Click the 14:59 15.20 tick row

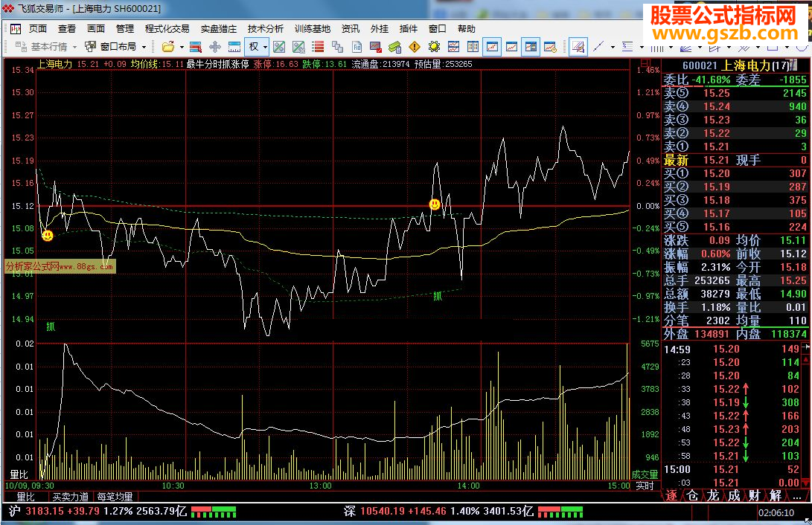tap(732, 350)
